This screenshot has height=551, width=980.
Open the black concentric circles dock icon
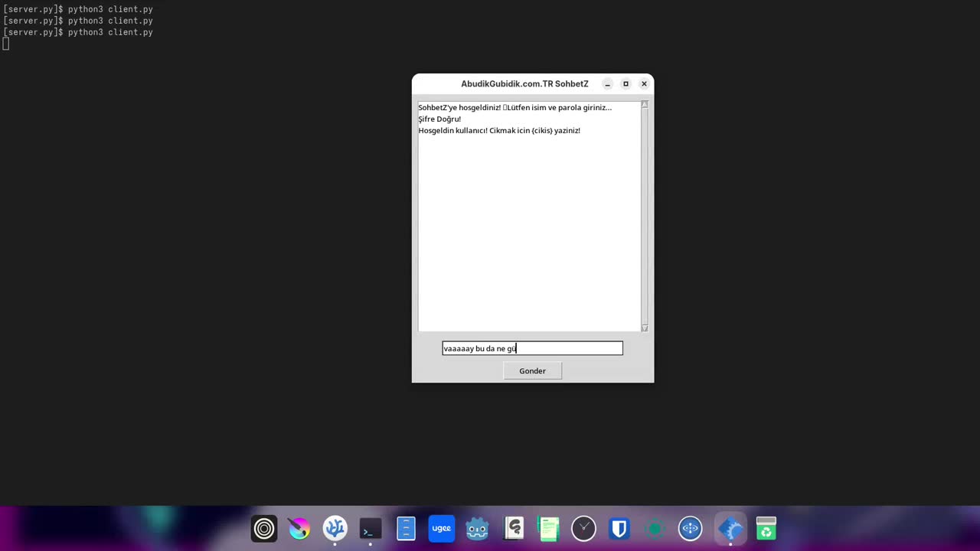click(264, 529)
